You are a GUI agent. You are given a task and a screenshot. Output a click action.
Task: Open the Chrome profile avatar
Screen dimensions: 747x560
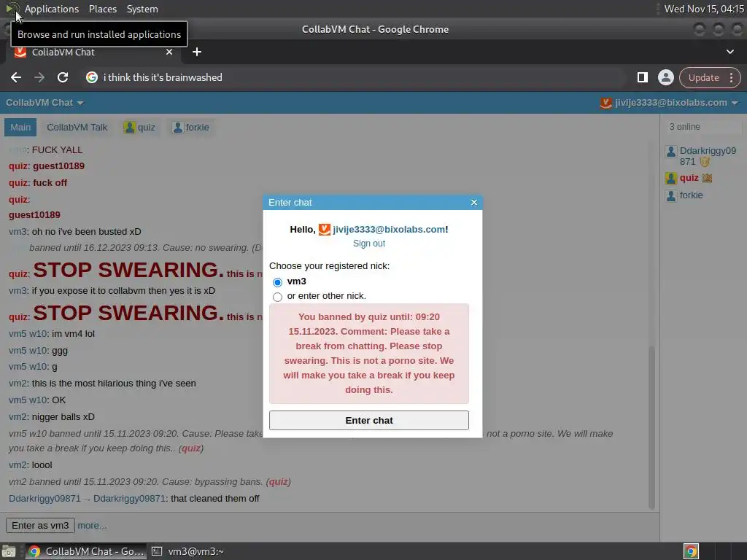pyautogui.click(x=665, y=77)
